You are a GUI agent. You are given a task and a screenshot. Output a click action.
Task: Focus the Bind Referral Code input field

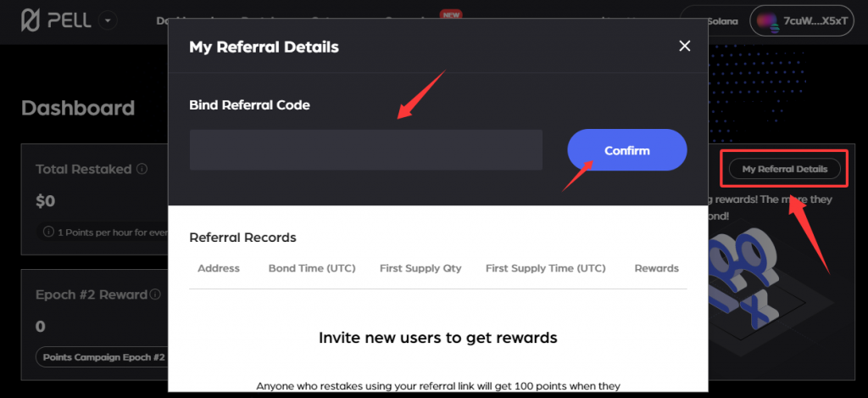click(x=366, y=149)
